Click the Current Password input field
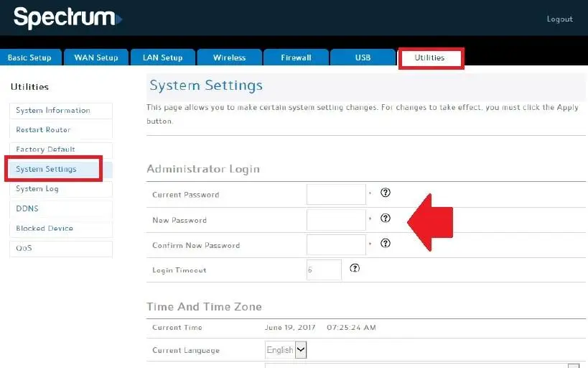The width and height of the screenshot is (588, 368). [x=336, y=194]
